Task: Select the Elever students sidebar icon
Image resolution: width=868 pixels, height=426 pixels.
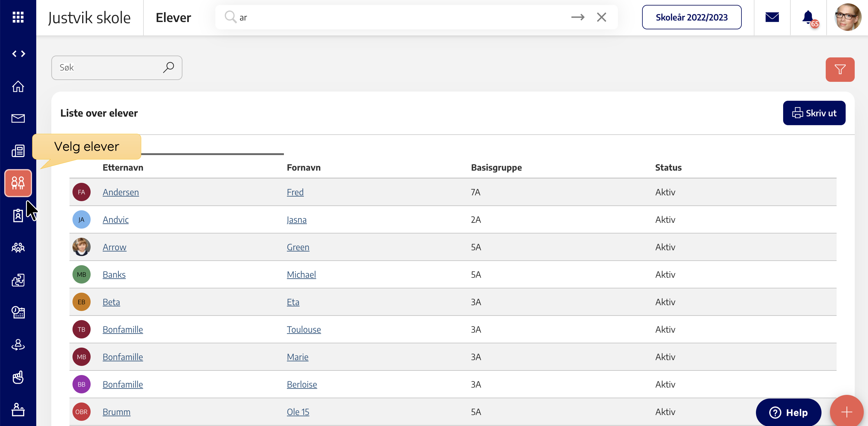Action: [x=18, y=183]
